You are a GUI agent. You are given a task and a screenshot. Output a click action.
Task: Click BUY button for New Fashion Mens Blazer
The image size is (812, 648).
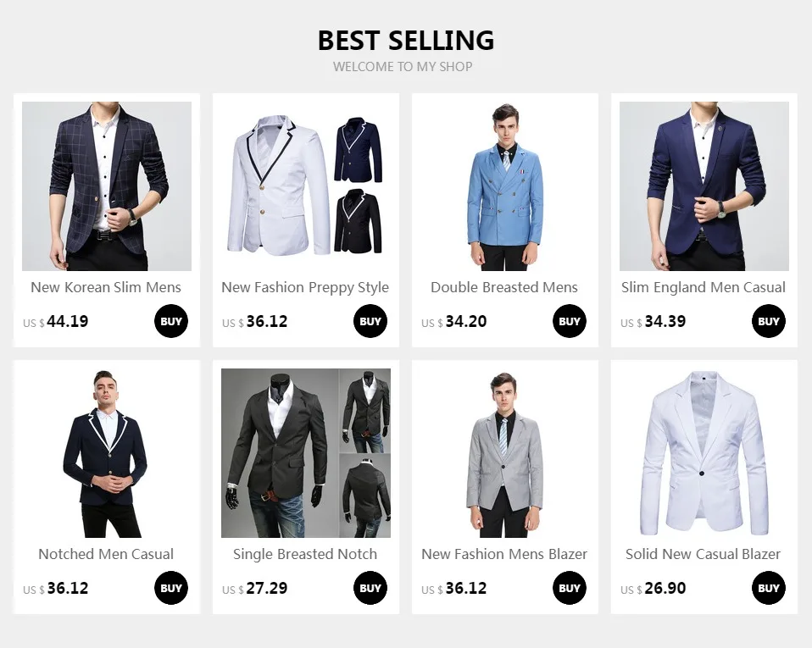point(569,588)
